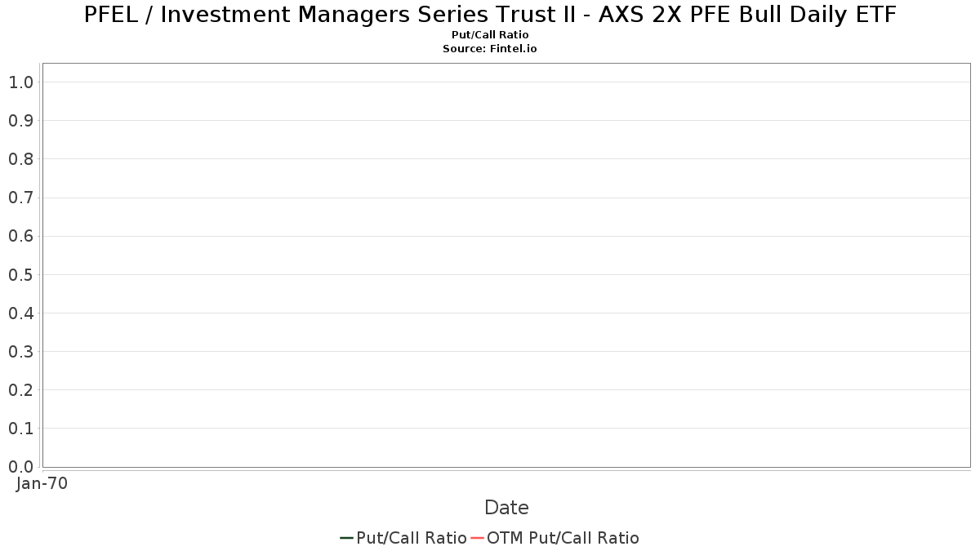Click the 0.4 y-axis tick label

20,313
